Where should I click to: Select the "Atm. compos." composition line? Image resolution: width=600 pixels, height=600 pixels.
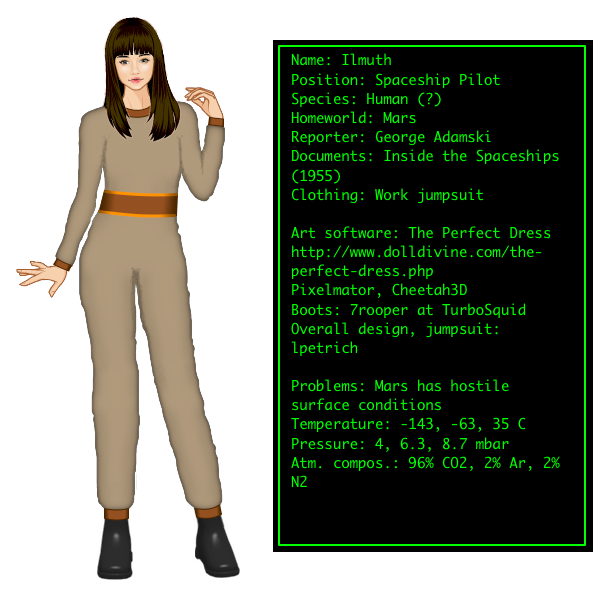tap(424, 463)
